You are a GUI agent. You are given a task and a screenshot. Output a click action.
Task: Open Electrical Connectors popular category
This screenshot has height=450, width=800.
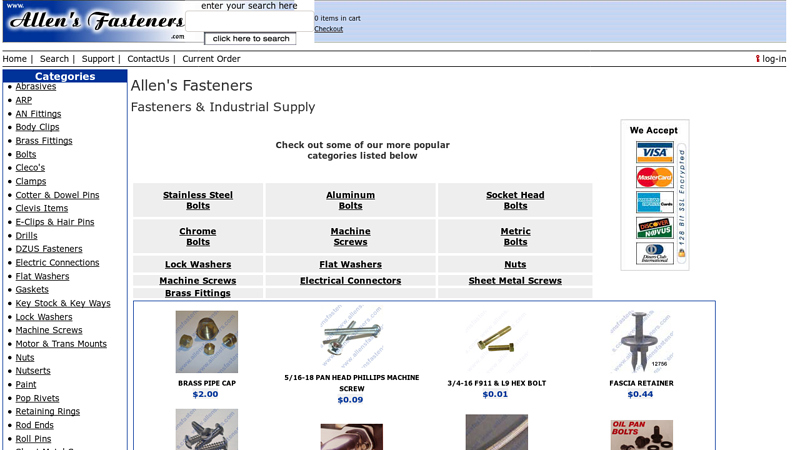[351, 281]
